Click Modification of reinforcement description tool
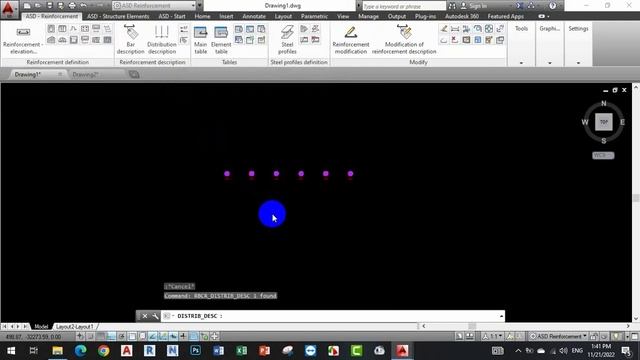Image resolution: width=640 pixels, height=360 pixels. pyautogui.click(x=404, y=40)
